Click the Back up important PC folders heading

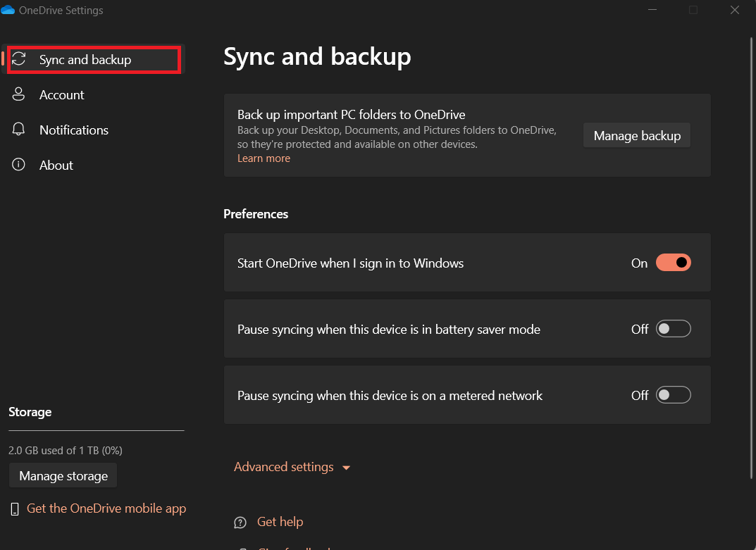coord(351,115)
